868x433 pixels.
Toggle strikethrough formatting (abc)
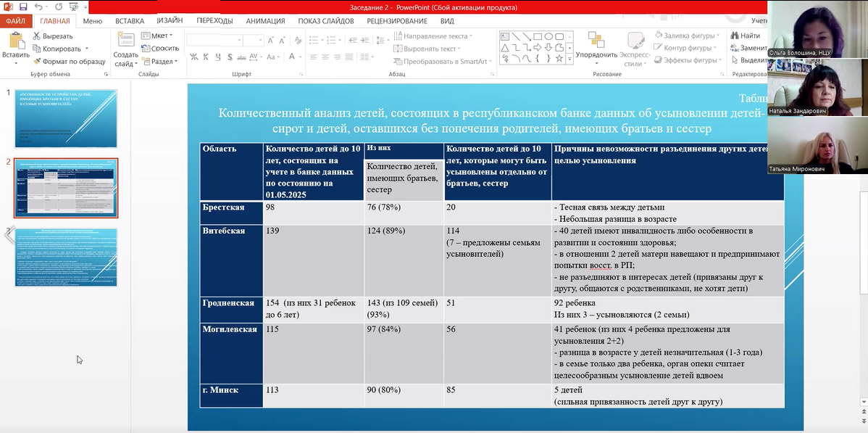[x=241, y=57]
